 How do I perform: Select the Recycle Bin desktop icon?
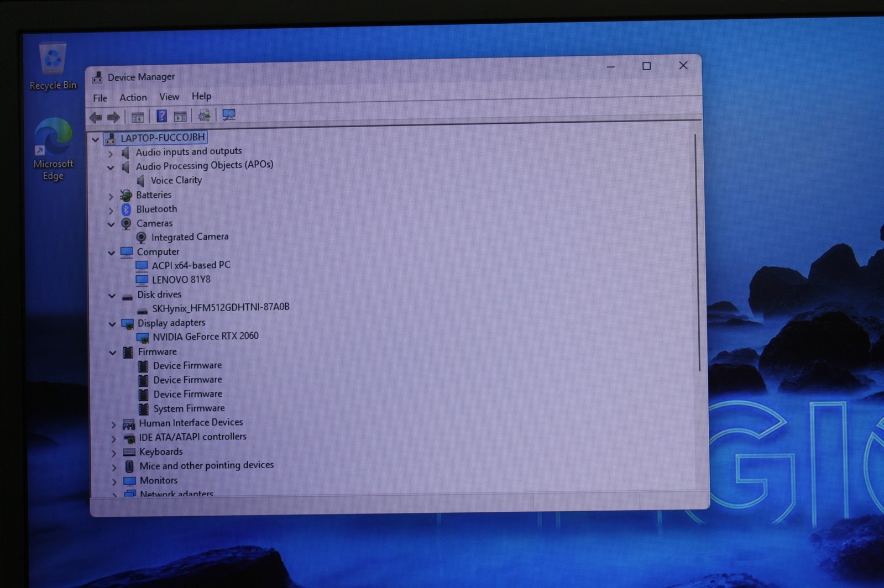53,66
